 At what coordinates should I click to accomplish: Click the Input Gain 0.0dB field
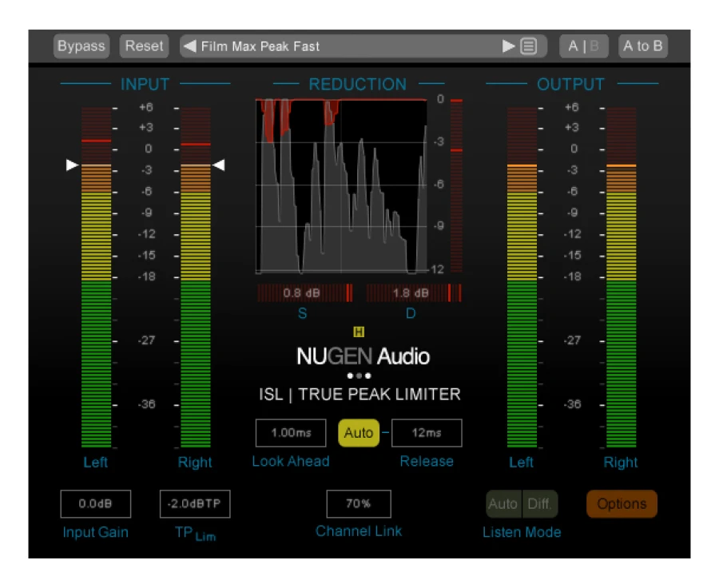click(x=95, y=503)
